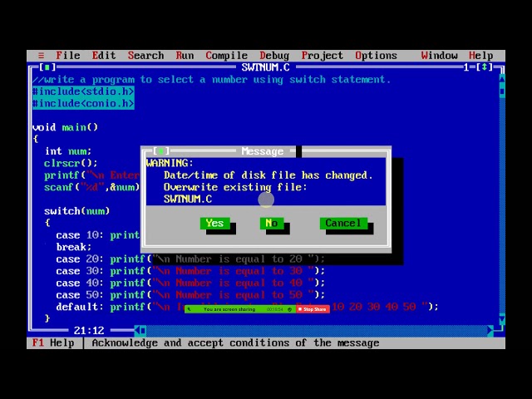
Task: Open the Project menu
Action: tap(322, 56)
